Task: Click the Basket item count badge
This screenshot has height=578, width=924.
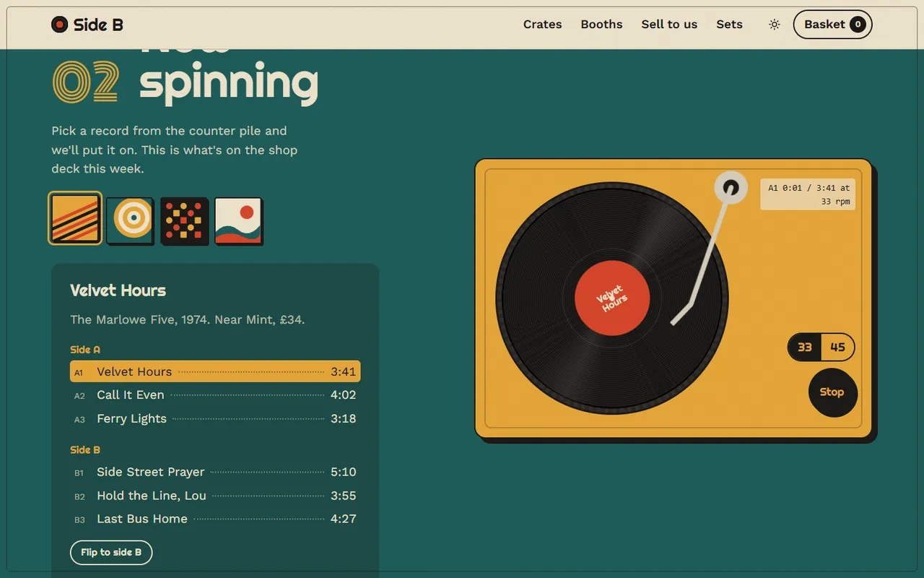Action: (858, 25)
